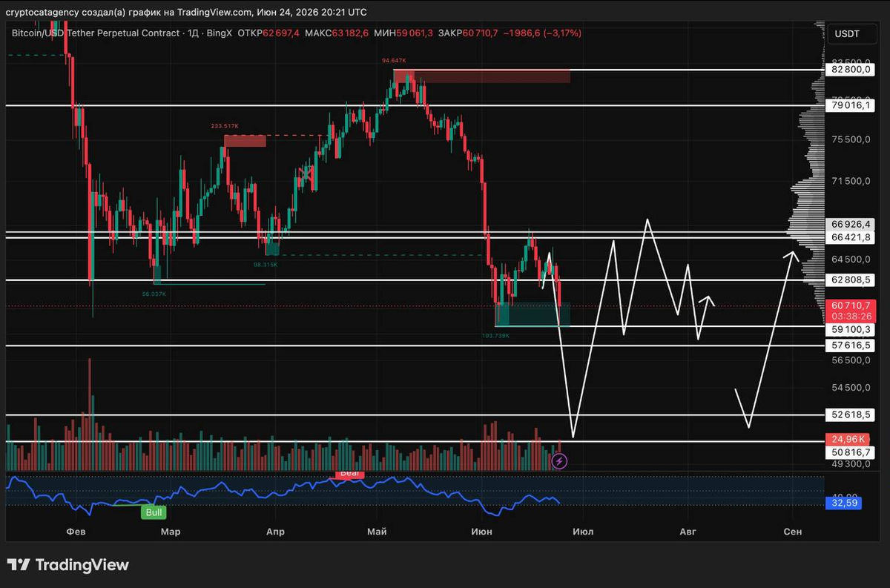890x588 pixels.
Task: Click the current price label 60 710,7
Action: coord(850,305)
